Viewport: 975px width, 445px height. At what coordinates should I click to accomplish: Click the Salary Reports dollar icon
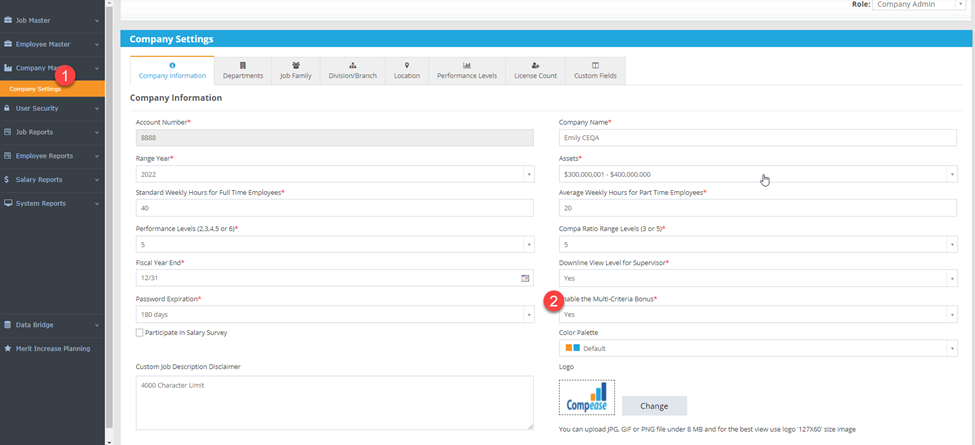point(6,180)
